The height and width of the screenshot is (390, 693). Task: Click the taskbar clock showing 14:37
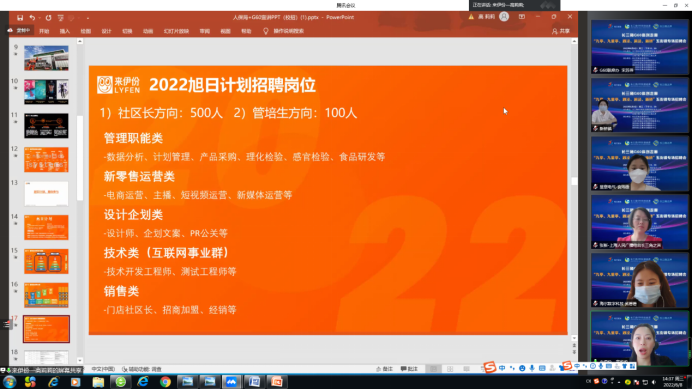coord(672,382)
